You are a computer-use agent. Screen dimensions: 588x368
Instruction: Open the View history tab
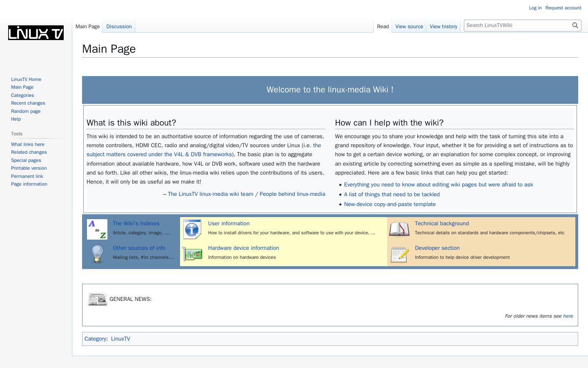click(443, 27)
